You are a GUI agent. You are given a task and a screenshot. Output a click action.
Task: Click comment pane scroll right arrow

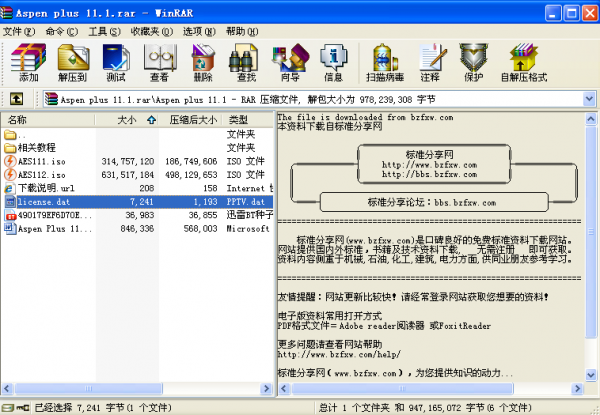(577, 389)
